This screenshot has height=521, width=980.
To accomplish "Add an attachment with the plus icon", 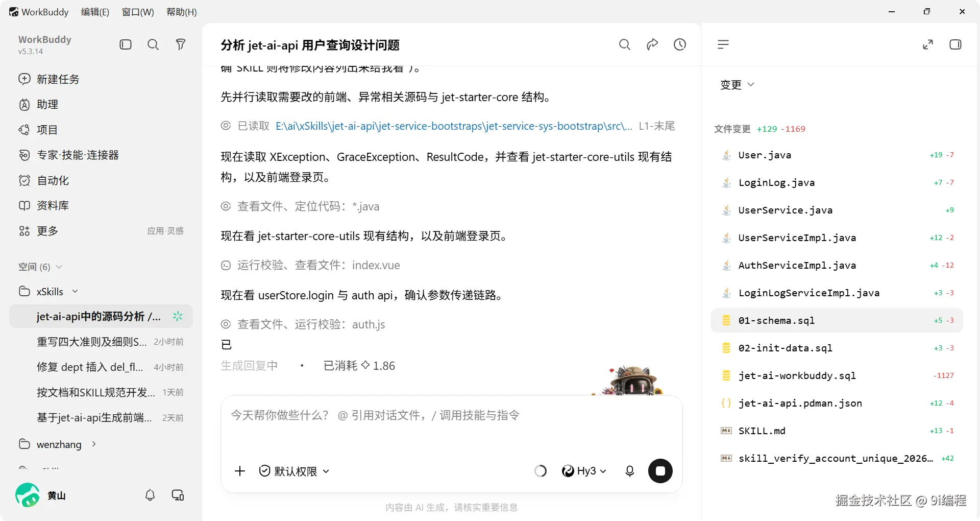I will click(x=240, y=471).
